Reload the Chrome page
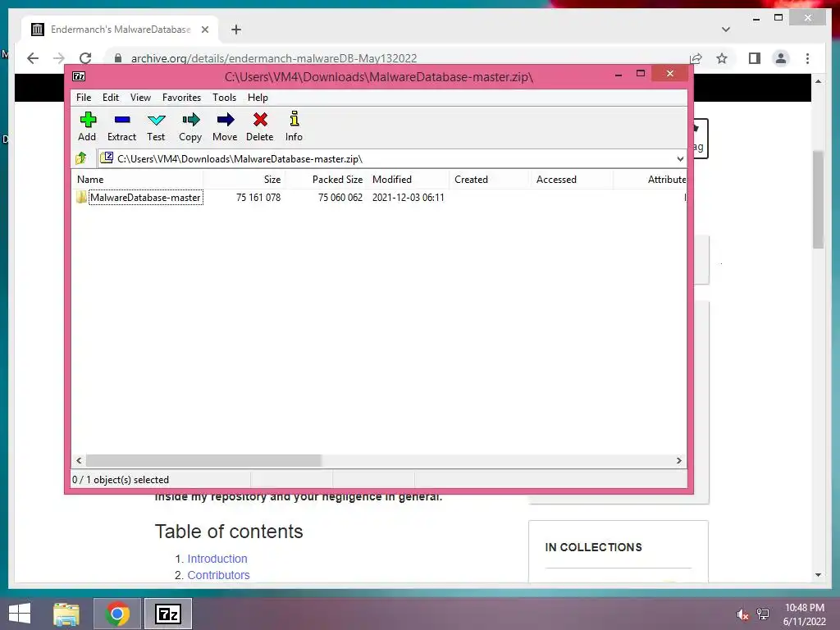The width and height of the screenshot is (840, 630). (x=85, y=58)
